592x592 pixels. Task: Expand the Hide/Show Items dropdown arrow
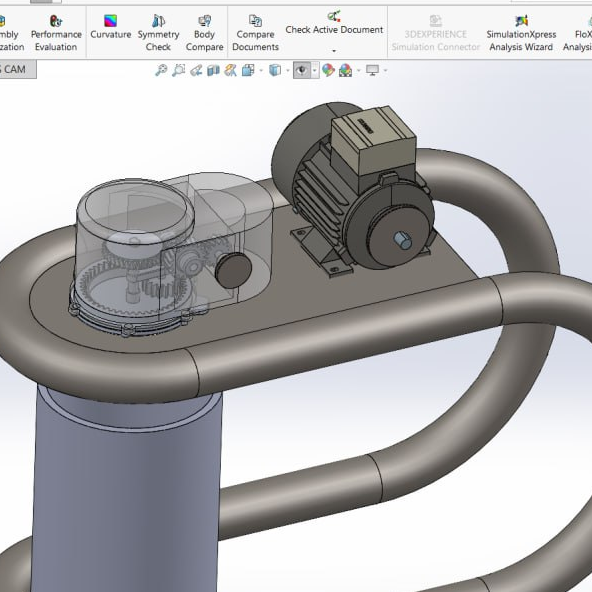(x=314, y=70)
